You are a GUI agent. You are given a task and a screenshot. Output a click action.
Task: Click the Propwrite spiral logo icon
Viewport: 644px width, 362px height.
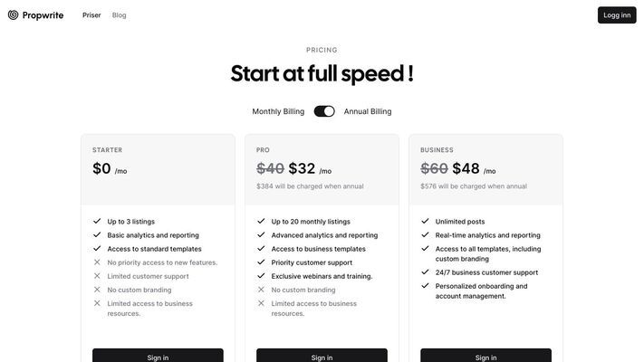tap(14, 15)
